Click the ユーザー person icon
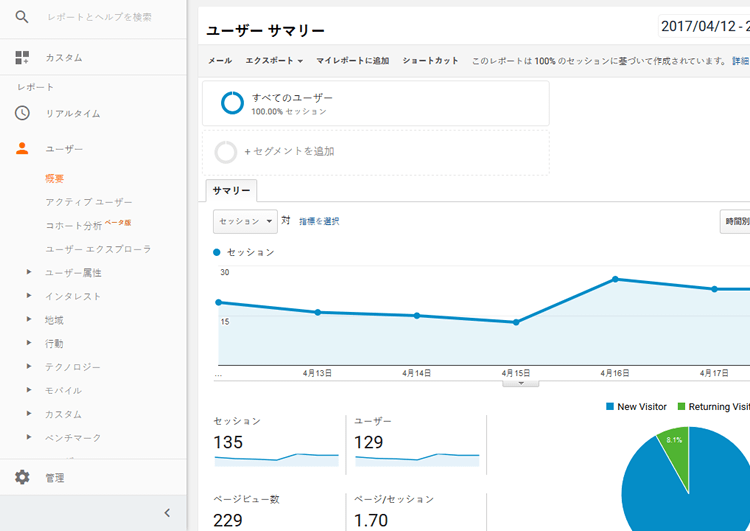 pyautogui.click(x=22, y=149)
